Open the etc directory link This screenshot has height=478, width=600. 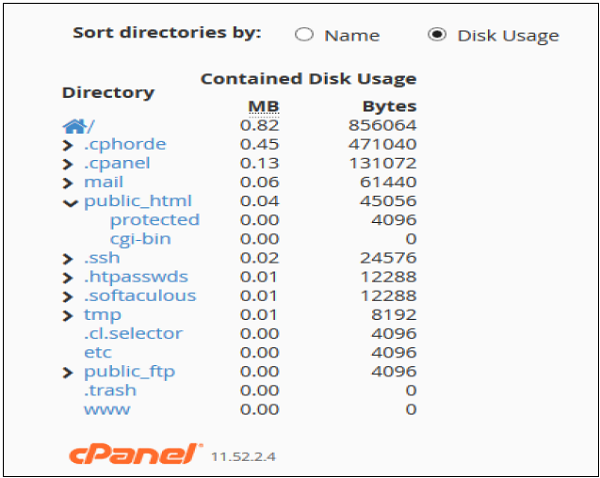[98, 353]
